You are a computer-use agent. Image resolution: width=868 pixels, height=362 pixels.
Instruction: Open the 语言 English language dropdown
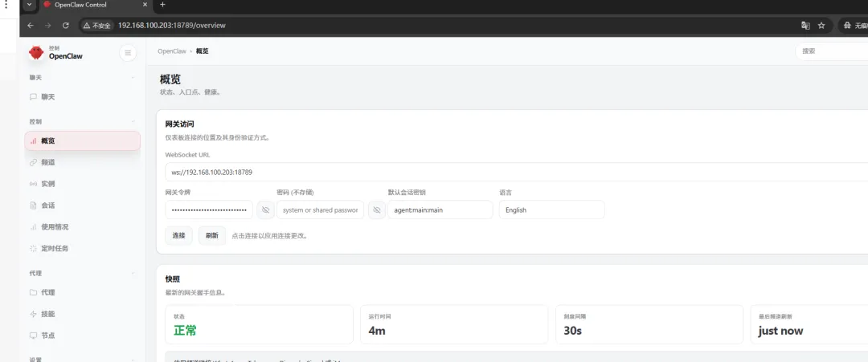pos(552,210)
